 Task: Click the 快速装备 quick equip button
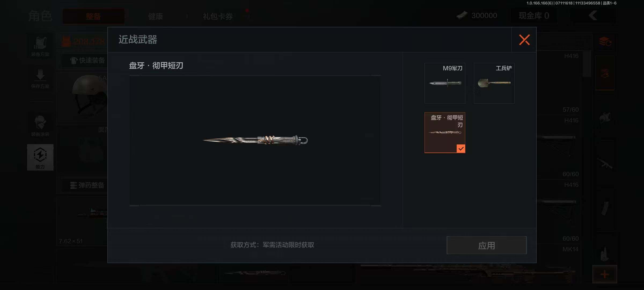click(x=88, y=60)
